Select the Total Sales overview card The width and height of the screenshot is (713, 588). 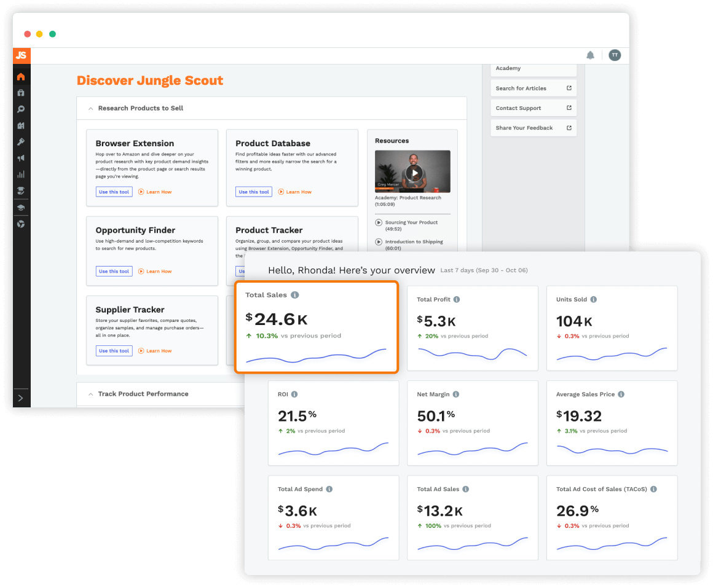[x=317, y=327]
